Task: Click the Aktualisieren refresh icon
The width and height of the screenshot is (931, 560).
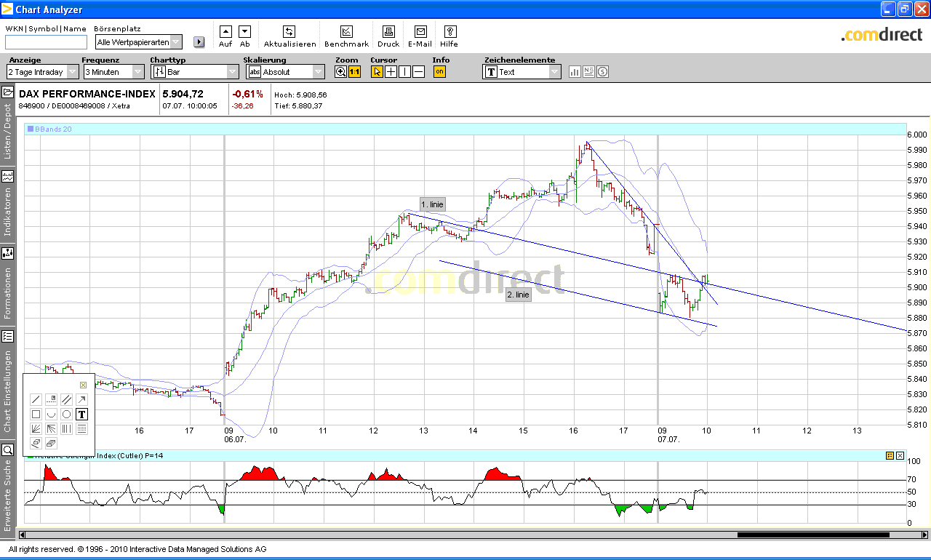Action: point(289,31)
